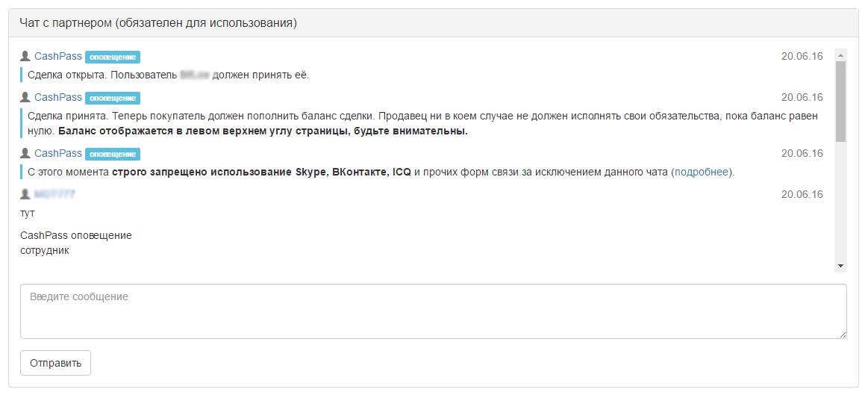This screenshot has height=398, width=868.
Task: Open the подробнее link in the rules message
Action: pos(702,172)
